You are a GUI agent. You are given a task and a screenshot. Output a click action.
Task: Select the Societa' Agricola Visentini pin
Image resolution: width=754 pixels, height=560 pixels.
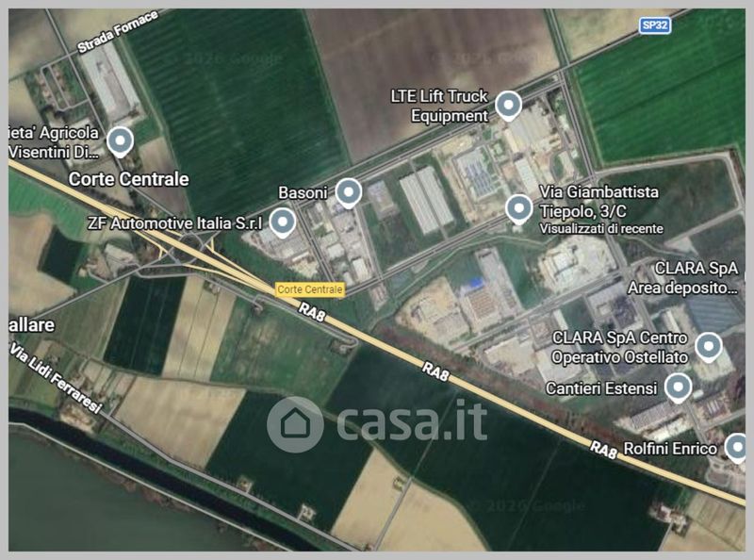[x=120, y=142]
